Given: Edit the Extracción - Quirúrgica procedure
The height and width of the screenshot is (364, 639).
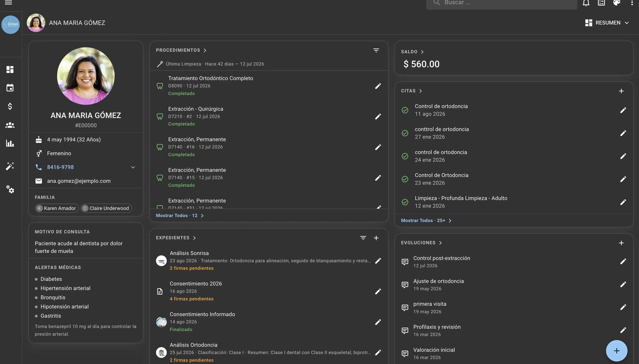Looking at the screenshot, I should (378, 116).
